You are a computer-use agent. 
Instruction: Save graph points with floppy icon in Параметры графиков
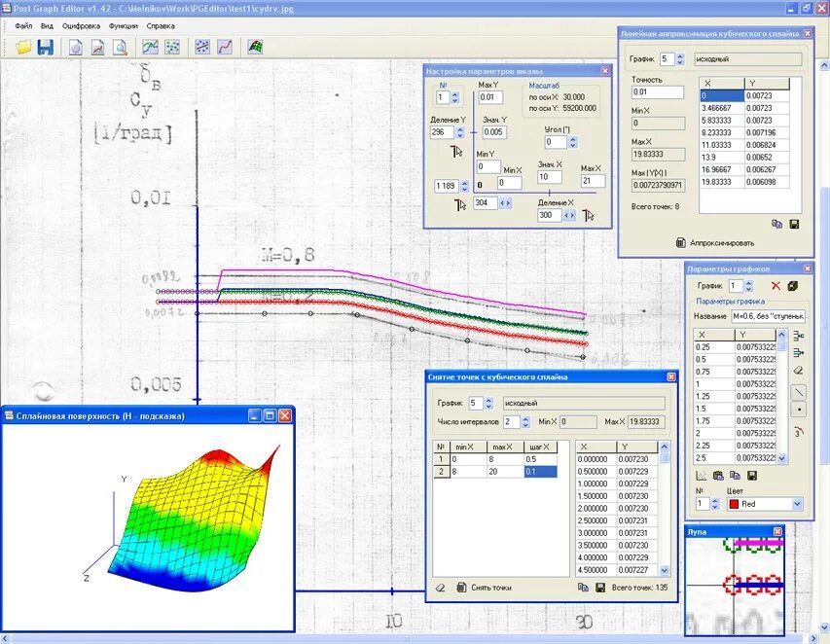point(751,476)
